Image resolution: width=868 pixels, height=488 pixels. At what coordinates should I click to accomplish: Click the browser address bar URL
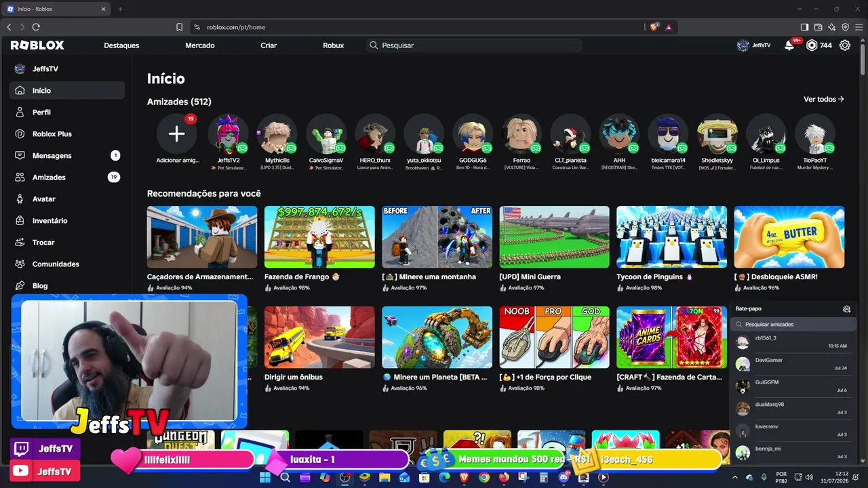tap(236, 27)
